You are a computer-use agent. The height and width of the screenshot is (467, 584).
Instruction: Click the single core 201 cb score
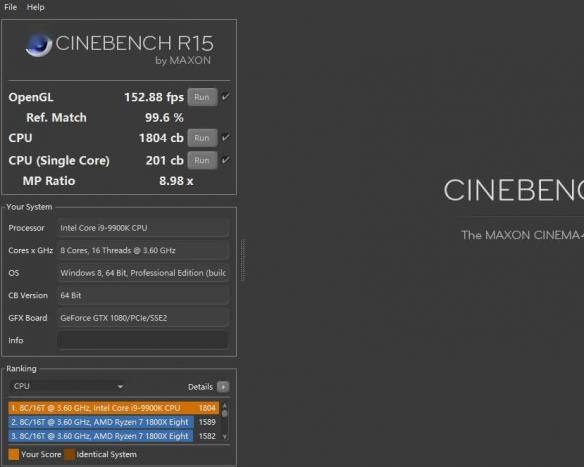click(x=165, y=161)
